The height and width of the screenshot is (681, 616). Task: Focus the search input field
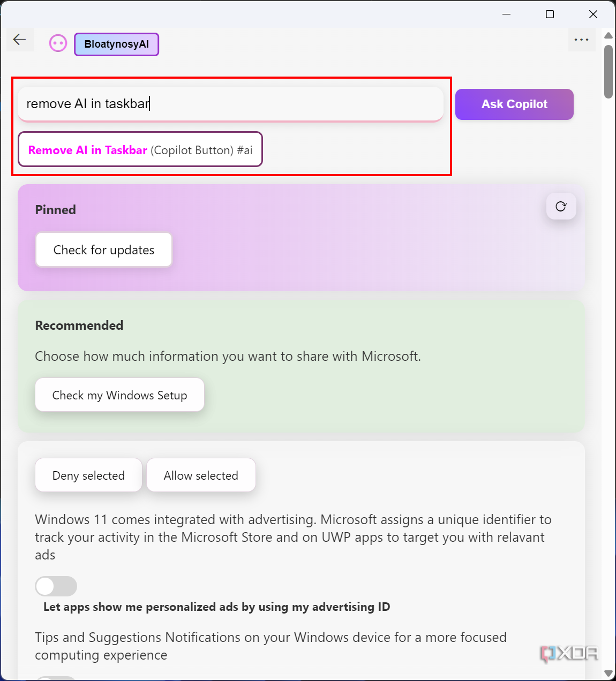pyautogui.click(x=230, y=103)
